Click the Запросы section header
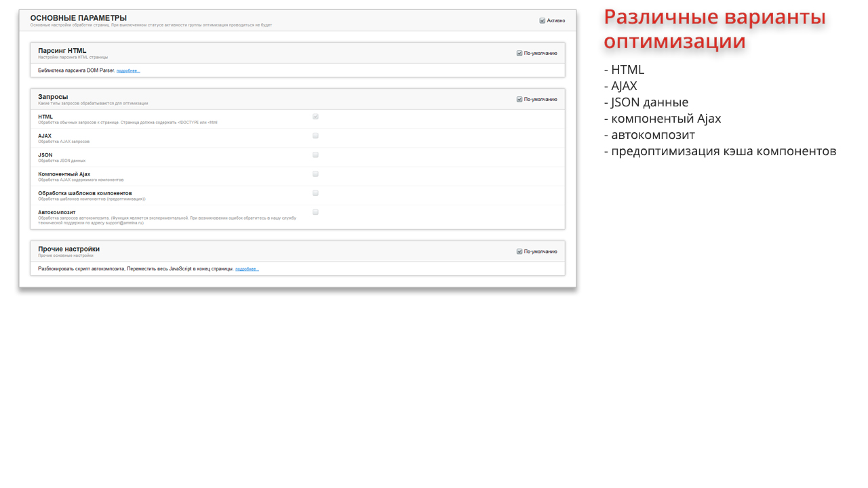 (x=53, y=97)
